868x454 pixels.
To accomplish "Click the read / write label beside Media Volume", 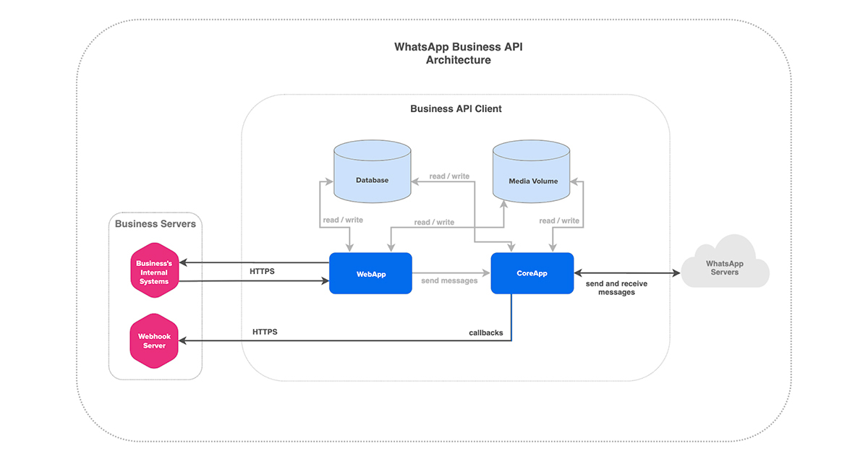I will tap(560, 220).
